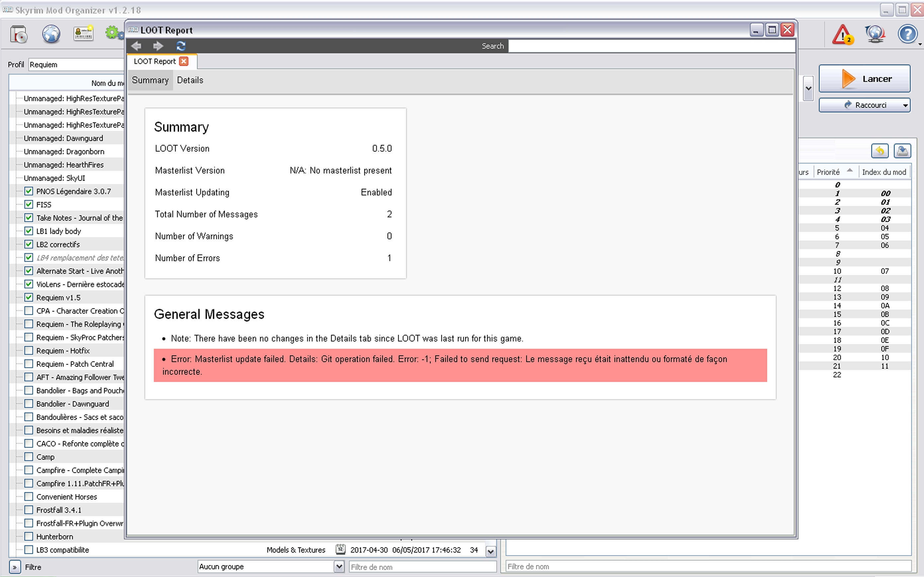Viewport: 924px width, 577px height.
Task: Expand the Raccourci dropdown arrow
Action: pos(905,105)
